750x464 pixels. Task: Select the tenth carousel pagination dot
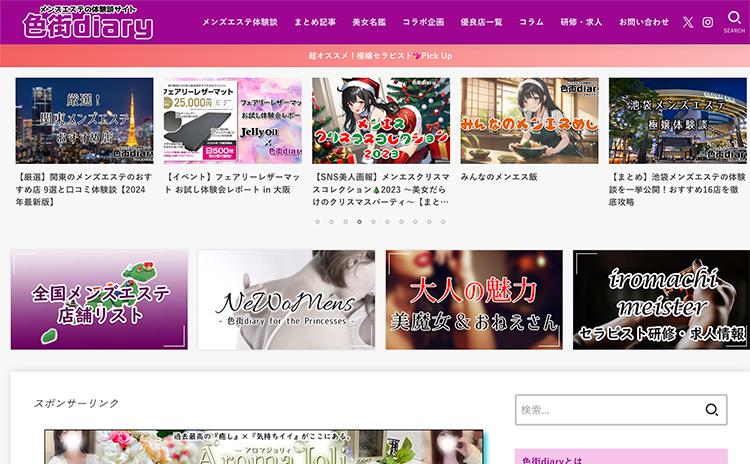click(443, 222)
